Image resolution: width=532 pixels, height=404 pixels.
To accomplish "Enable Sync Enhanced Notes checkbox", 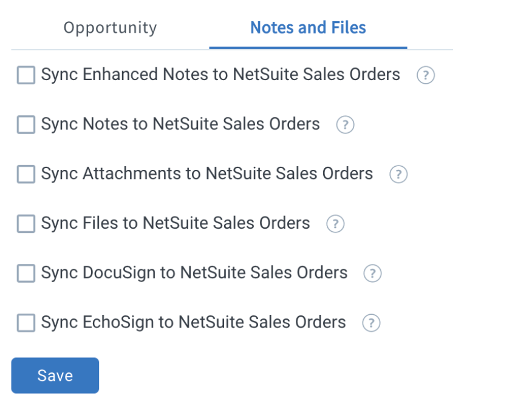I will [x=26, y=75].
